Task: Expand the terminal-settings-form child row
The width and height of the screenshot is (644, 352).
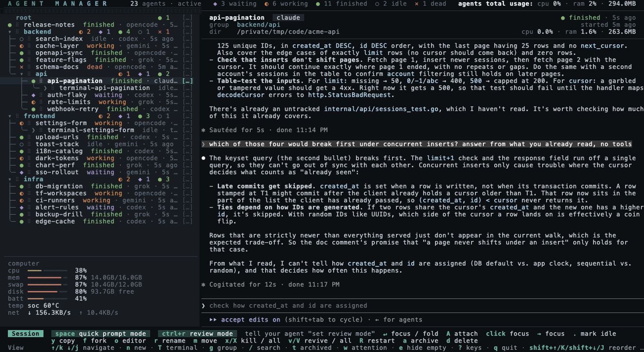Action: pos(33,130)
